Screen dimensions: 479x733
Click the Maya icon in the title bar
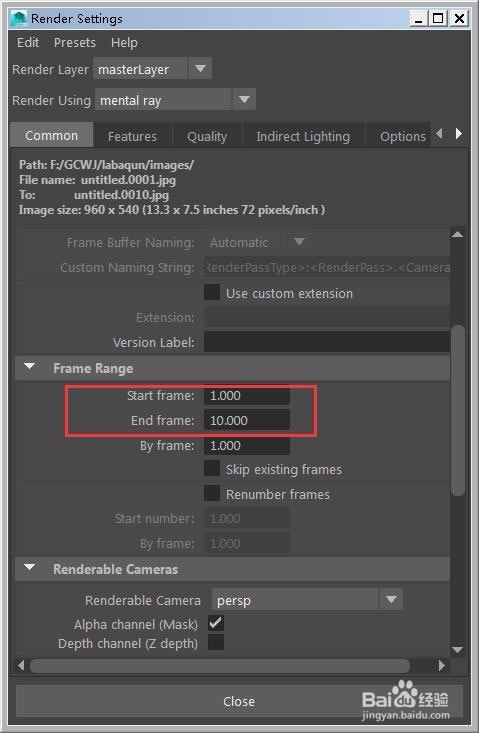(19, 19)
